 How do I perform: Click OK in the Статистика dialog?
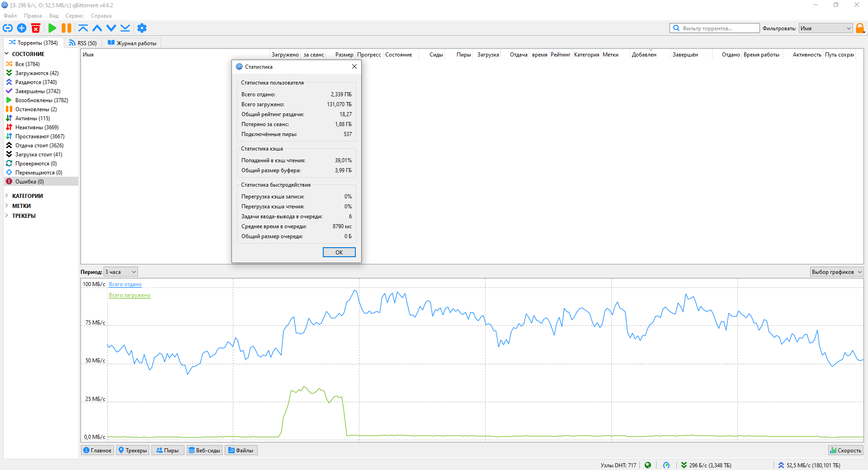click(x=339, y=252)
